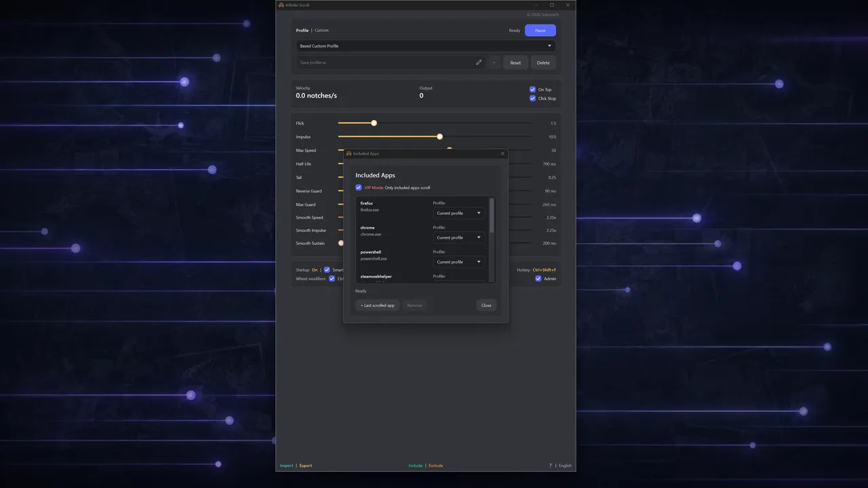The width and height of the screenshot is (868, 488).
Task: Click the Impulse slider handle
Action: [439, 136]
